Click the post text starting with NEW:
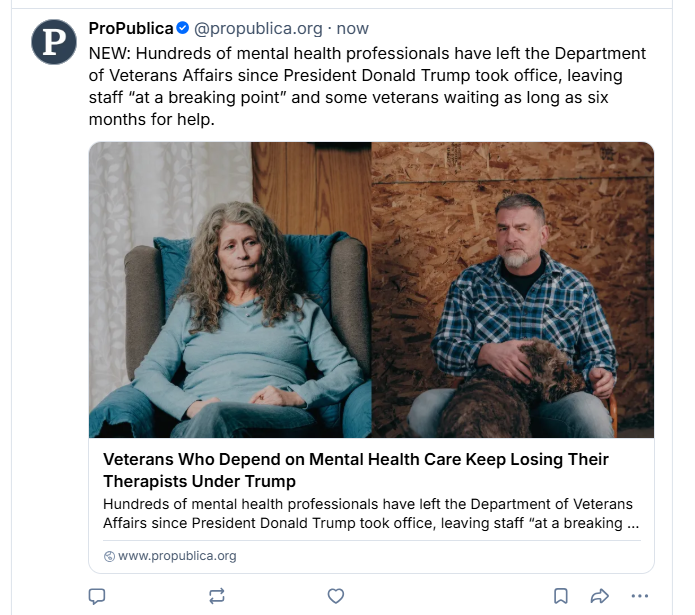695x615 pixels. tap(367, 86)
